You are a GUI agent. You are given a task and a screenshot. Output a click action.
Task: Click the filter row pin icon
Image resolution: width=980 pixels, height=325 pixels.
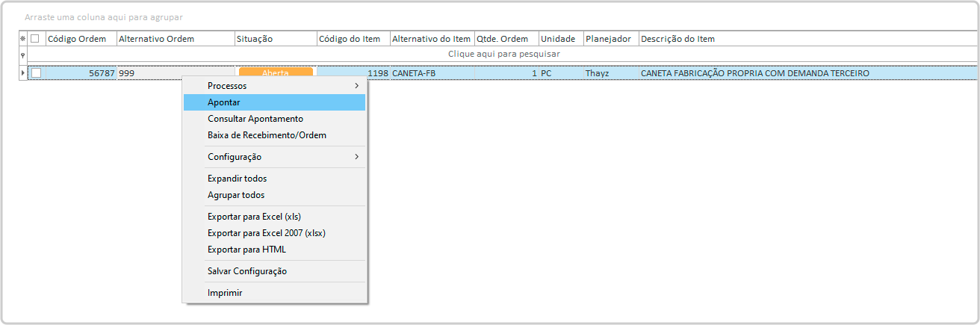(22, 55)
